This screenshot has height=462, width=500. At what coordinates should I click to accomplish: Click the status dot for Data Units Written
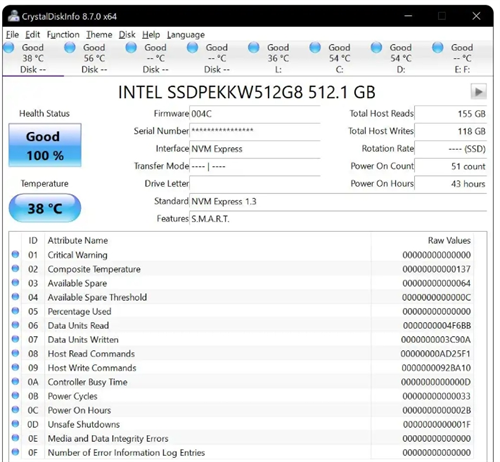point(15,339)
